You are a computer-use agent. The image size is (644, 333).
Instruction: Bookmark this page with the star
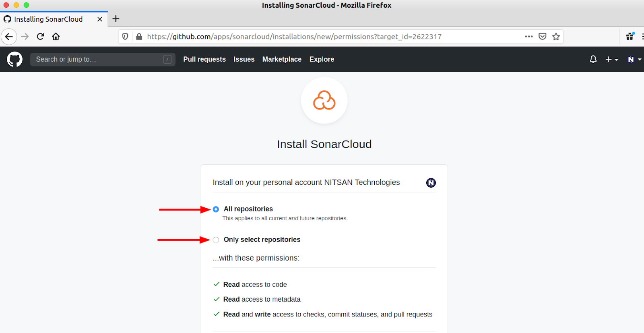(x=556, y=37)
